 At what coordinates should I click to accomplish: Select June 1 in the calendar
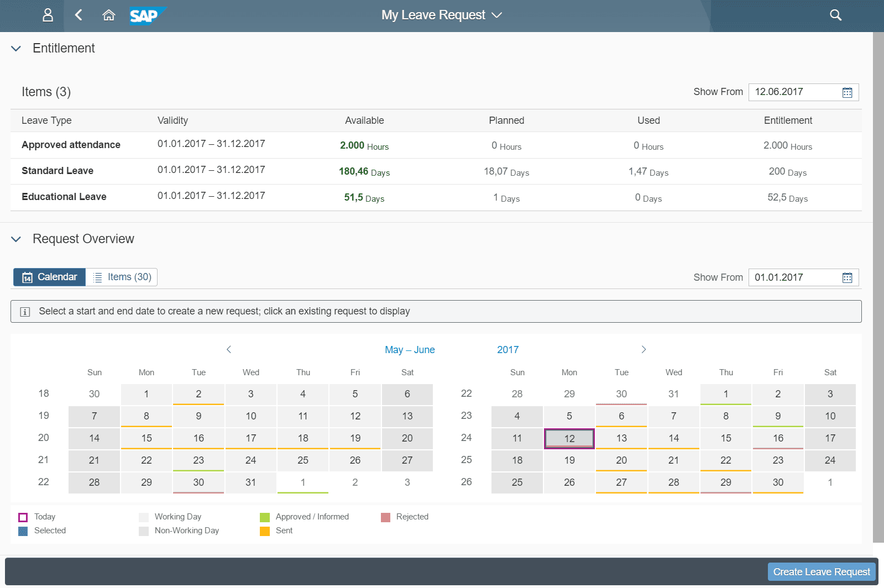pyautogui.click(x=726, y=394)
